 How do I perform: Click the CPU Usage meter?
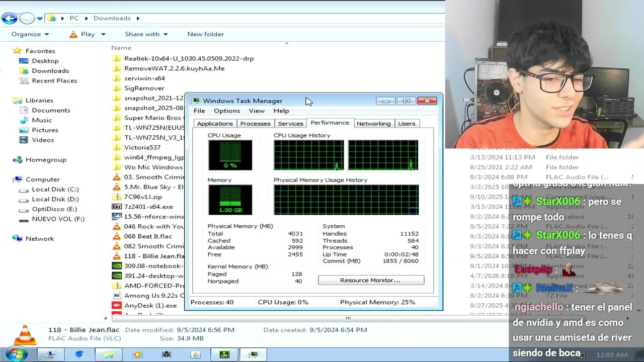230,155
